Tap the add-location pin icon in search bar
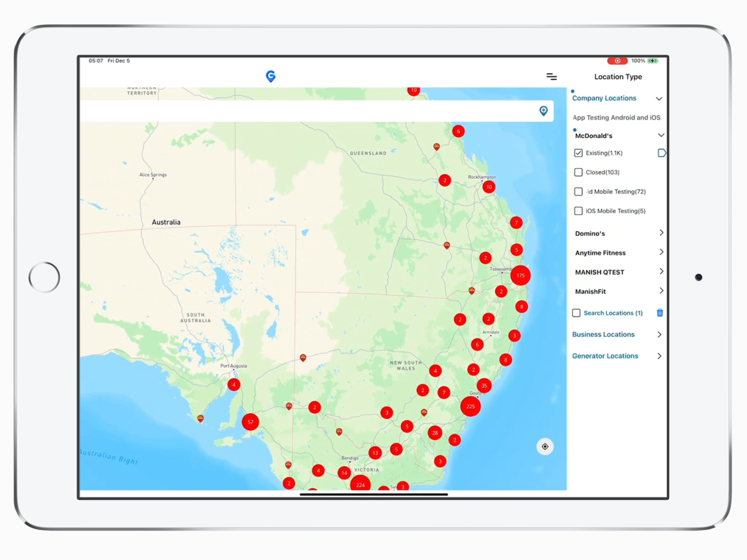Screen dimensions: 747x560 [543, 111]
